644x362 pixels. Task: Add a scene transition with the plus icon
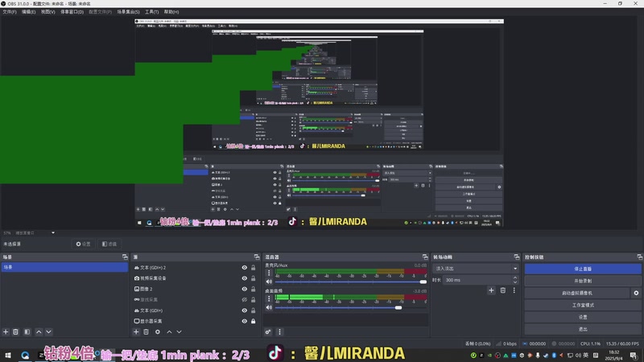(491, 290)
